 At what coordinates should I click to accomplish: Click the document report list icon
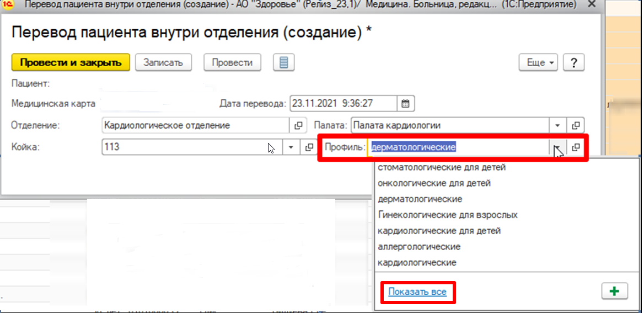point(283,62)
